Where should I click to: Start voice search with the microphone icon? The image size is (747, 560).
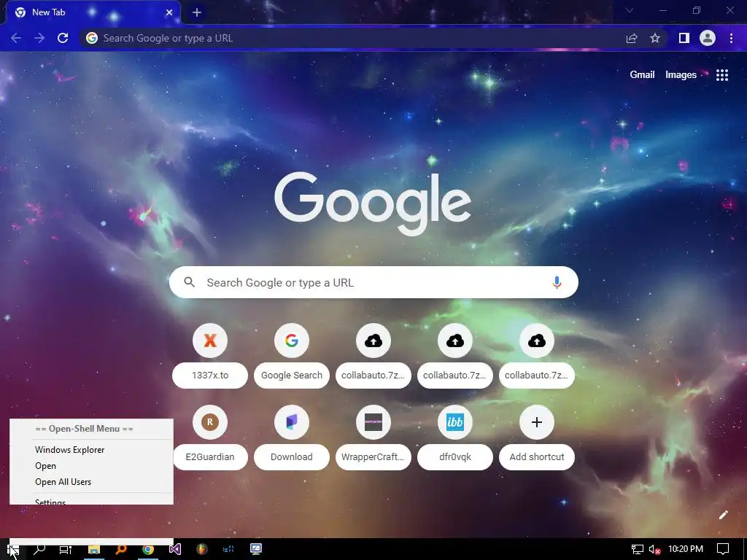pyautogui.click(x=557, y=282)
